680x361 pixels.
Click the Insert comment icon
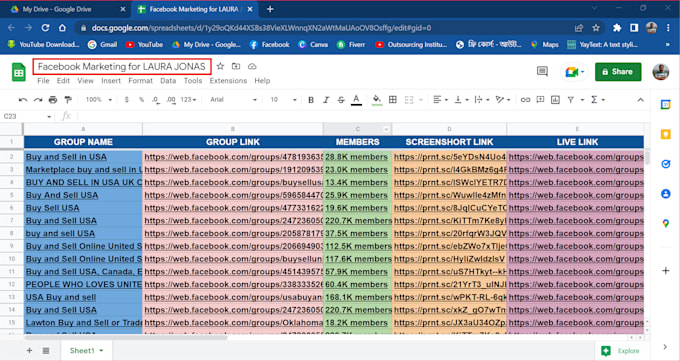[540, 100]
